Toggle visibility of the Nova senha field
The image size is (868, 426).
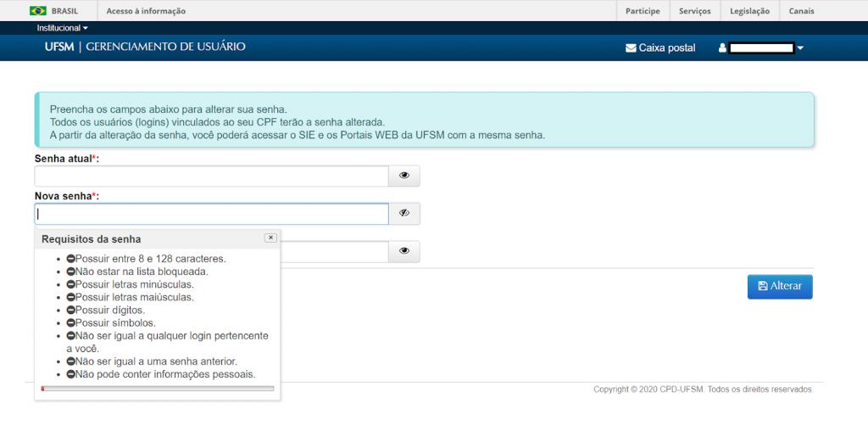tap(403, 214)
